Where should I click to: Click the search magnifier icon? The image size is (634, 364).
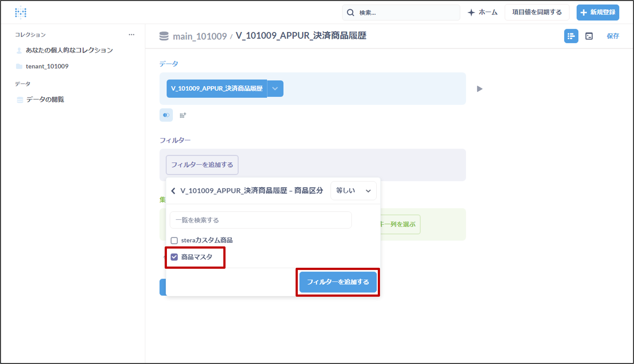pos(350,12)
